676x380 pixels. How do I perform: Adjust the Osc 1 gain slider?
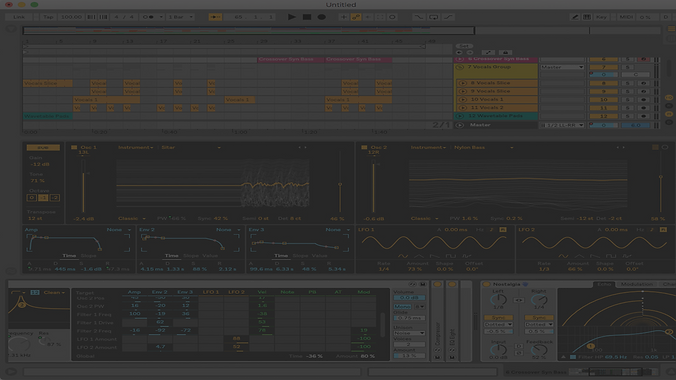tap(83, 185)
